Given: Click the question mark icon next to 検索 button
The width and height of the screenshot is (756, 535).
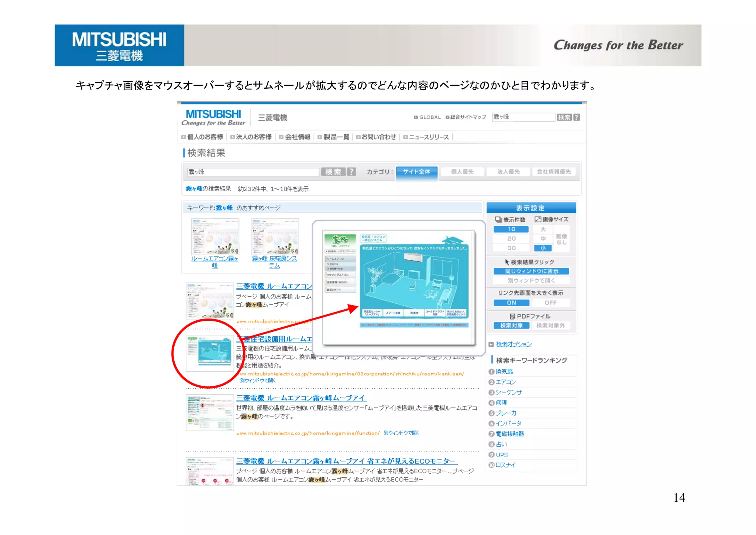Looking at the screenshot, I should 351,172.
